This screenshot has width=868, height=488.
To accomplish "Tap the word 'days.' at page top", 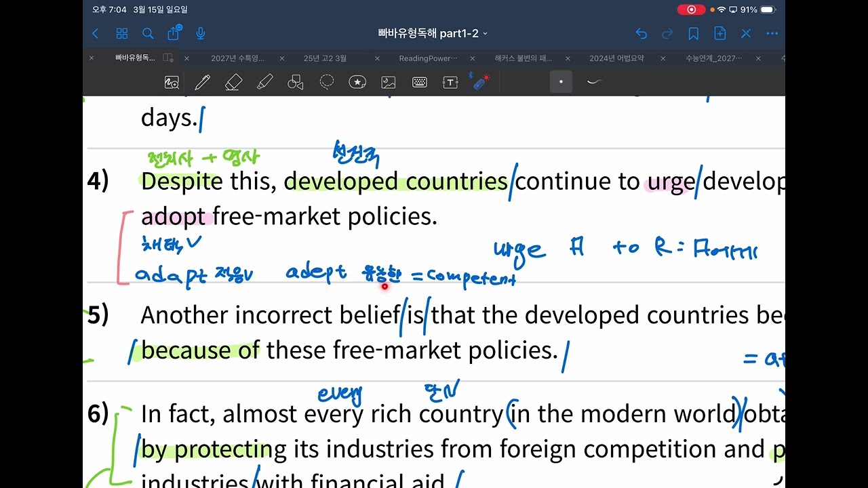I will tap(169, 118).
